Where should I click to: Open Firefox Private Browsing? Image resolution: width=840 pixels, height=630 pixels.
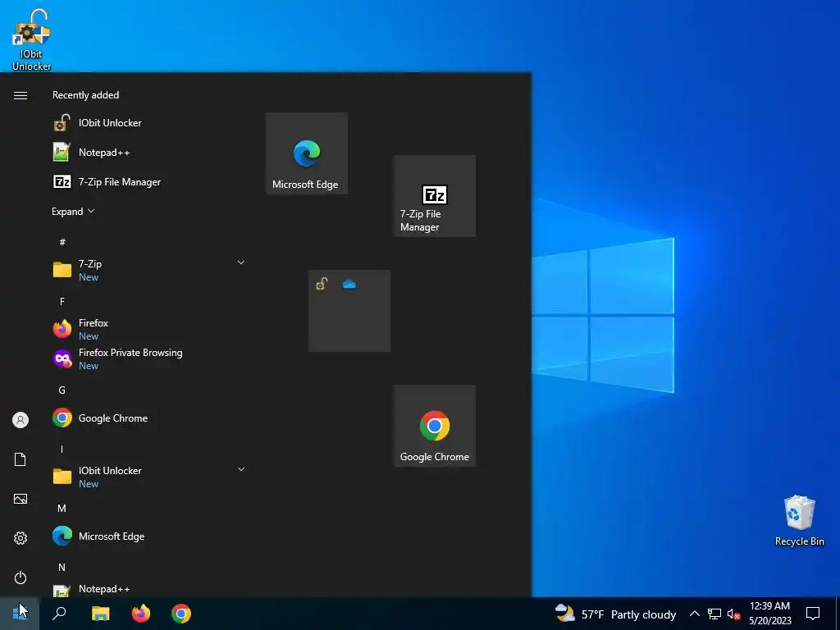coord(148,358)
